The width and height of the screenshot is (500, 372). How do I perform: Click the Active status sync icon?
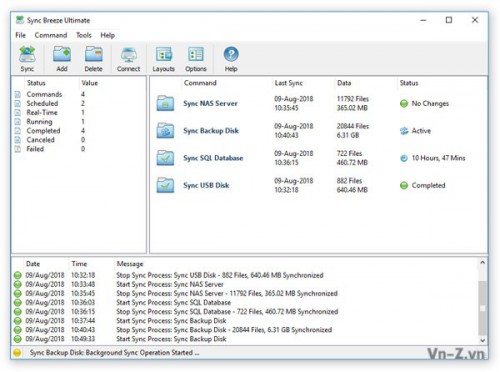coord(404,131)
